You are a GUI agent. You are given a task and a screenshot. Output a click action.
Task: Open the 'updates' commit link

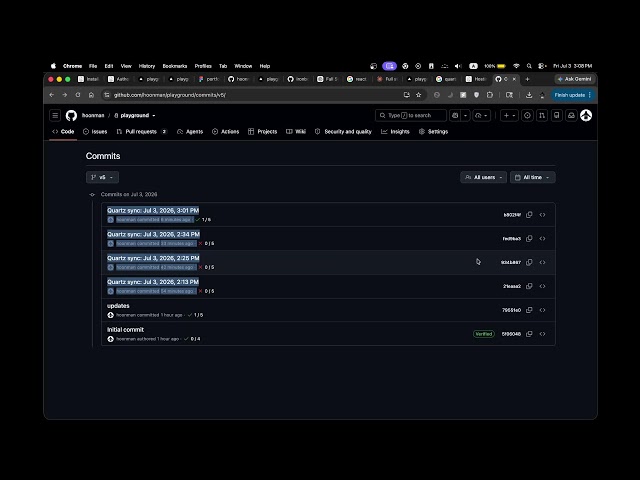(118, 306)
